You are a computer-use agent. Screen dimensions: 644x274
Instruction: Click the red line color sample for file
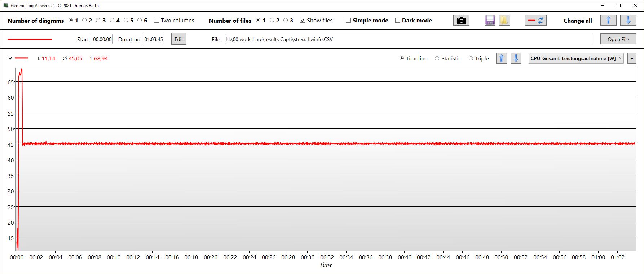pos(30,39)
